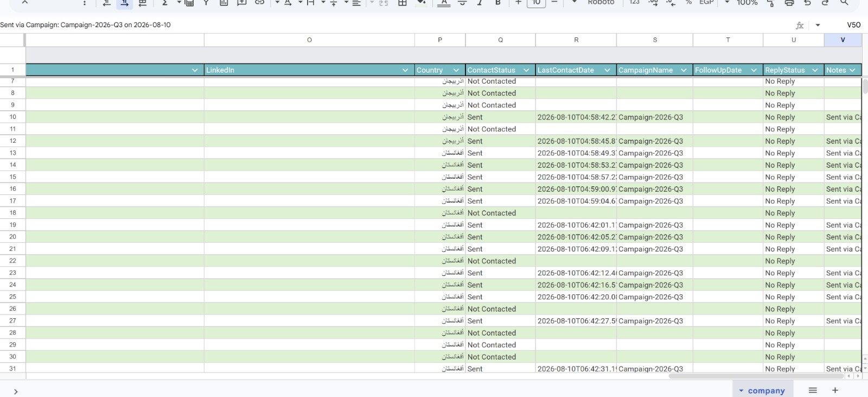This screenshot has height=397, width=868.
Task: Select row header 18
Action: [12, 213]
